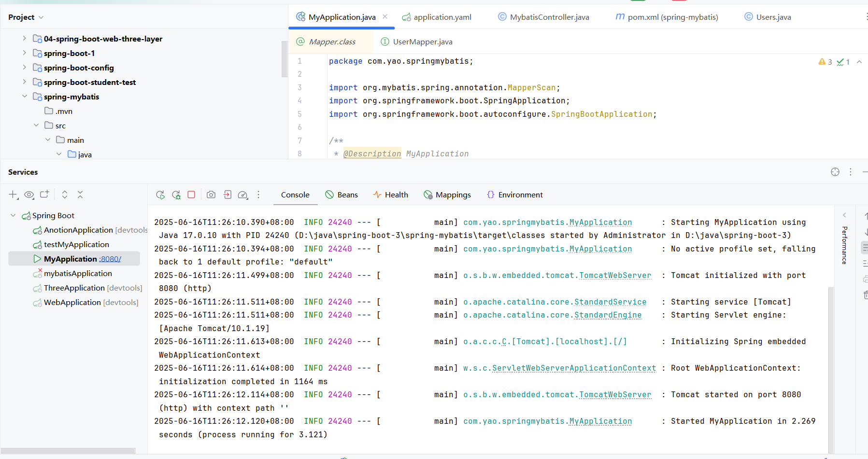The width and height of the screenshot is (868, 459).
Task: Expand spring-boot-student-test module
Action: click(x=25, y=82)
